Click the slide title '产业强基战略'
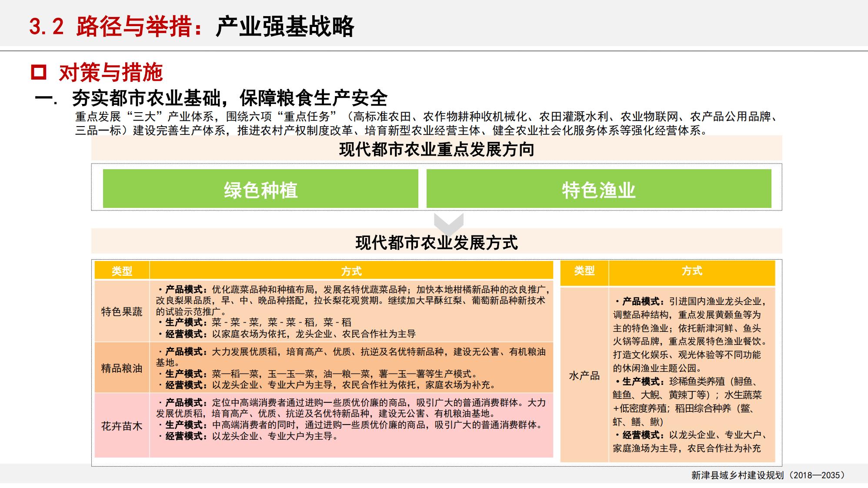 pos(285,27)
